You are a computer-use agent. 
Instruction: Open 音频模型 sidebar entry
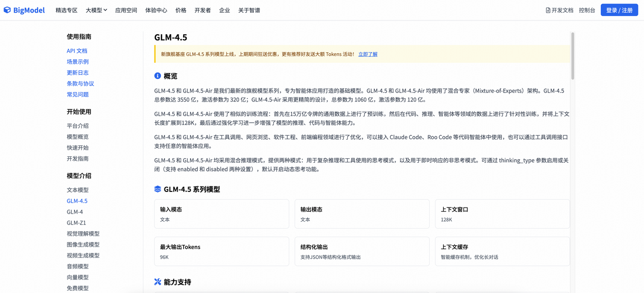pyautogui.click(x=78, y=267)
